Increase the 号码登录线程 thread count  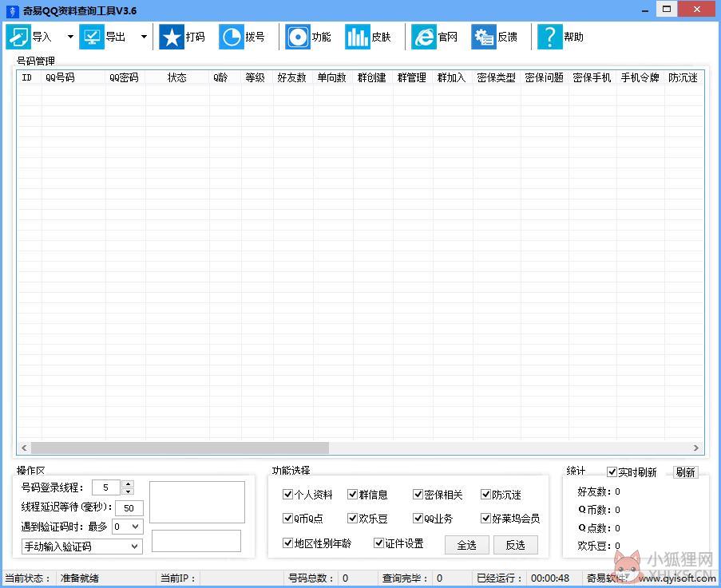(129, 483)
